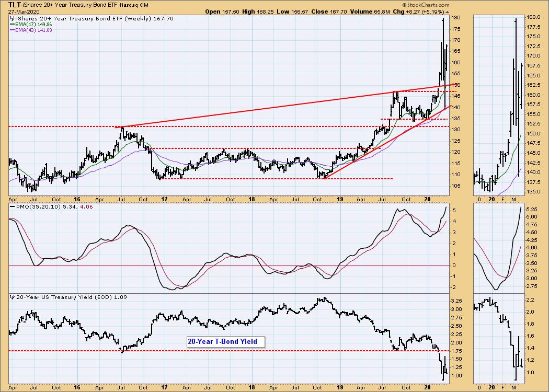Click the Low 156.57 value

pos(293,11)
